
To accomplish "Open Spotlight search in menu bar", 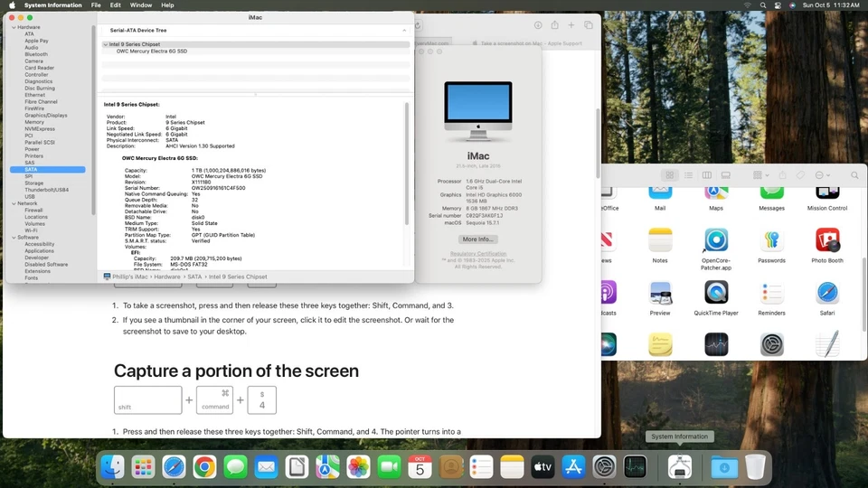I will [763, 5].
